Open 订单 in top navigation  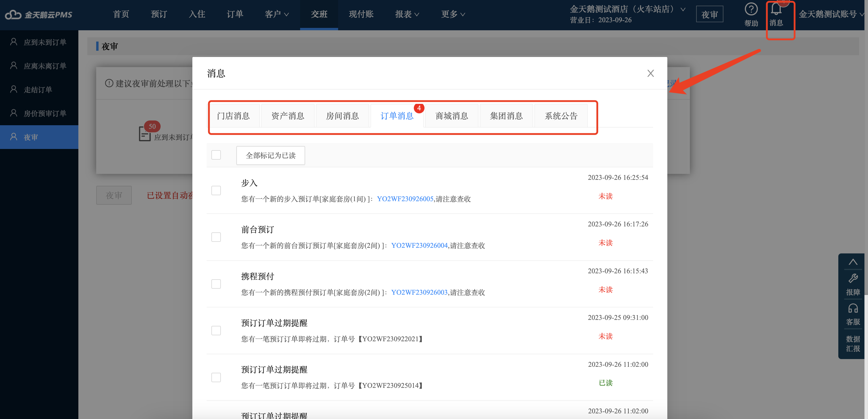(x=235, y=14)
